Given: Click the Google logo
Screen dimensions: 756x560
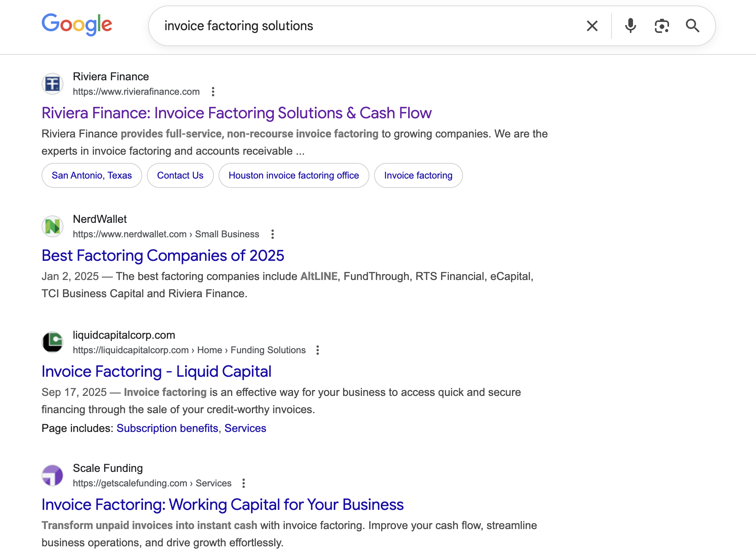Looking at the screenshot, I should [x=77, y=25].
